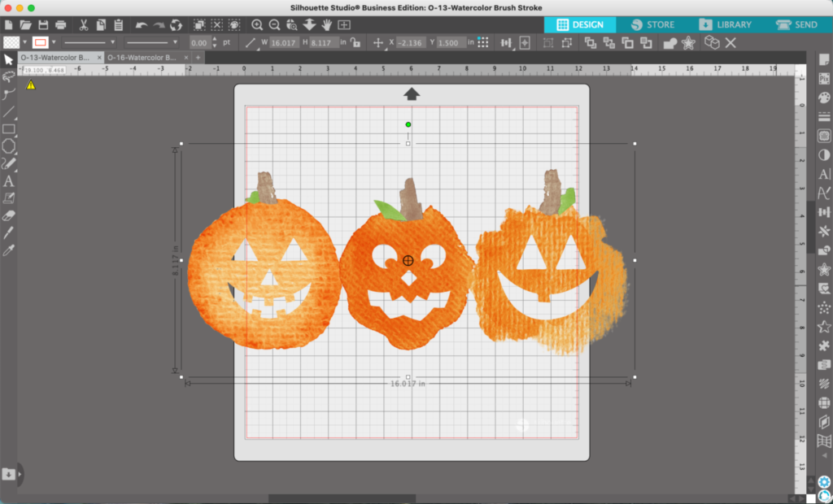This screenshot has width=833, height=504.
Task: Open the fill color dropdown arrow
Action: tap(24, 42)
